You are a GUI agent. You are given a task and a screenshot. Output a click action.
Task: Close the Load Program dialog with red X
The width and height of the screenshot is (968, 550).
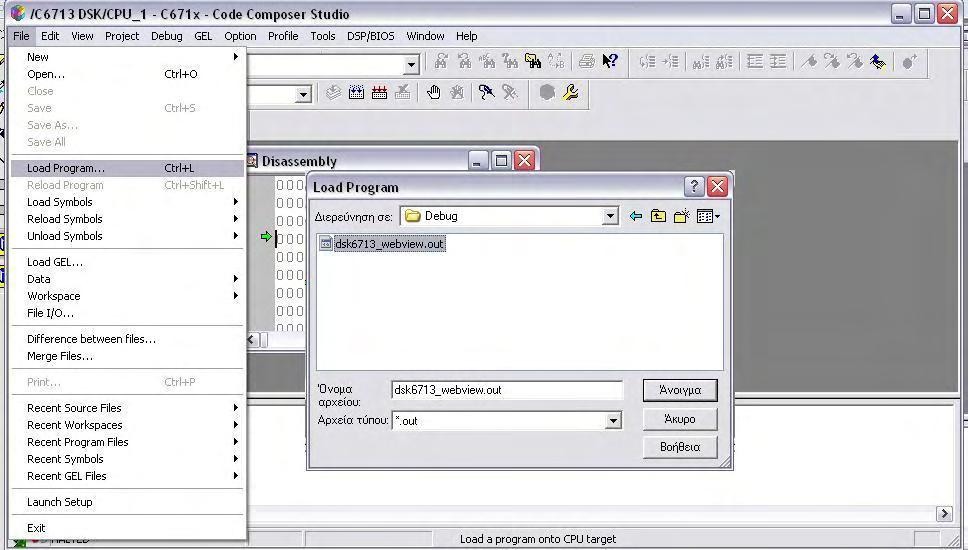(717, 186)
